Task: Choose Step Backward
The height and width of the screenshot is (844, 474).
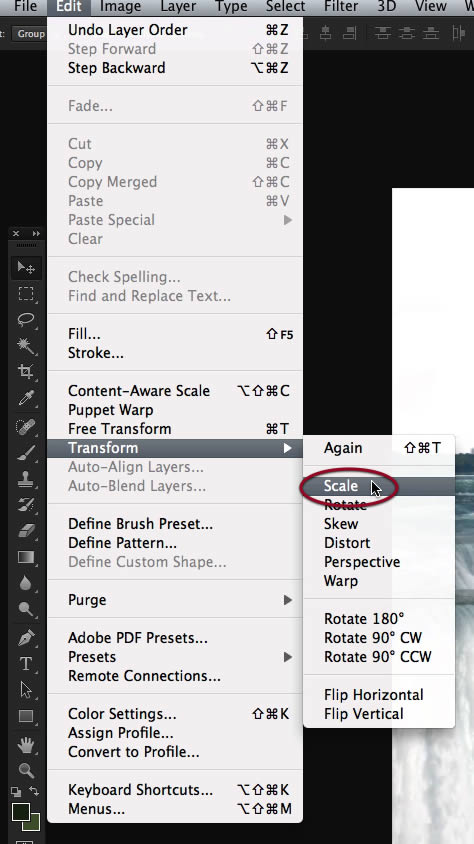Action: pyautogui.click(x=175, y=68)
